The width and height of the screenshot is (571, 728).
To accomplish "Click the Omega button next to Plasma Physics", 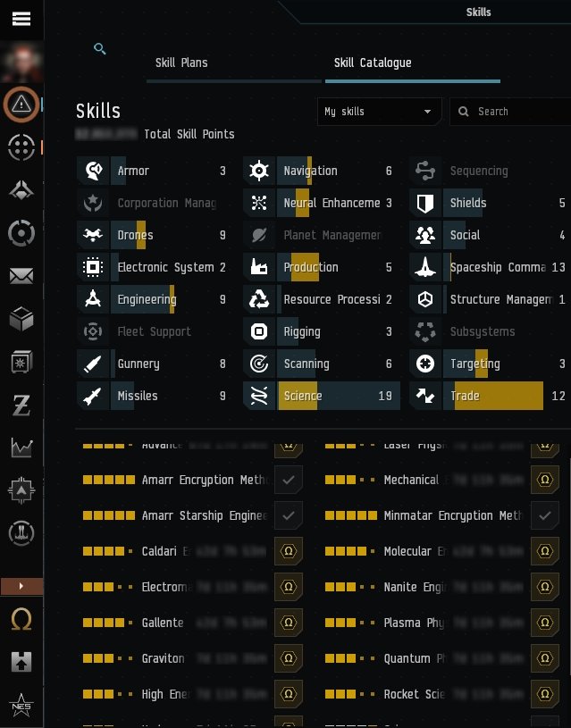I will 545,623.
